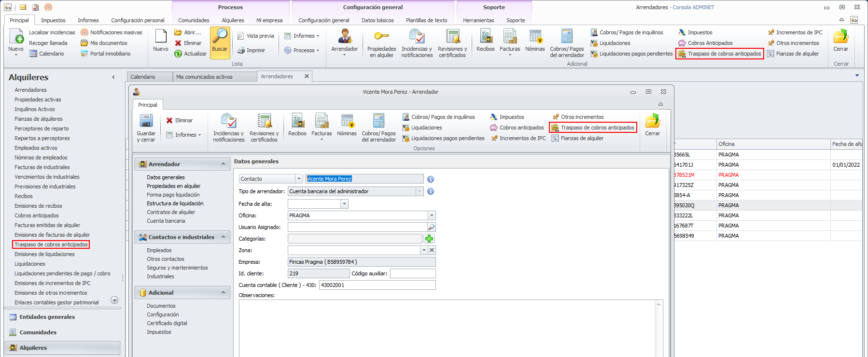This screenshot has width=868, height=357.
Task: Switch to the Impuestos ribbon tab
Action: click(x=53, y=20)
